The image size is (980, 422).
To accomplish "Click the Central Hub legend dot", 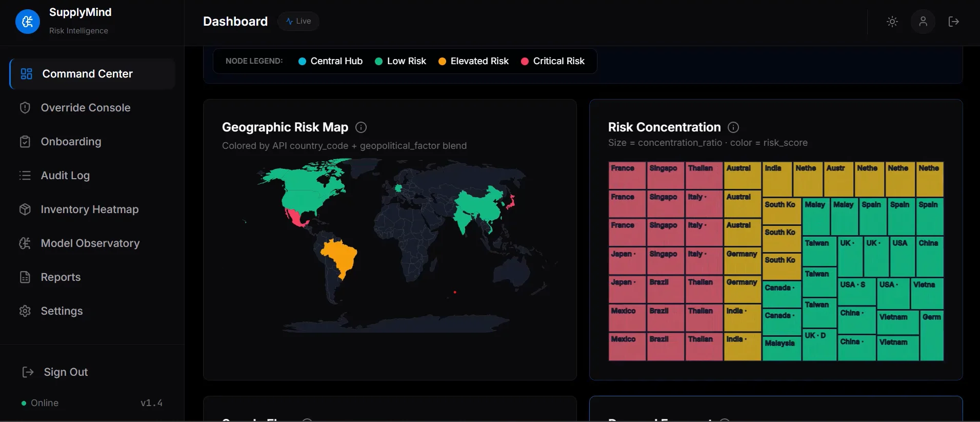I will tap(302, 61).
